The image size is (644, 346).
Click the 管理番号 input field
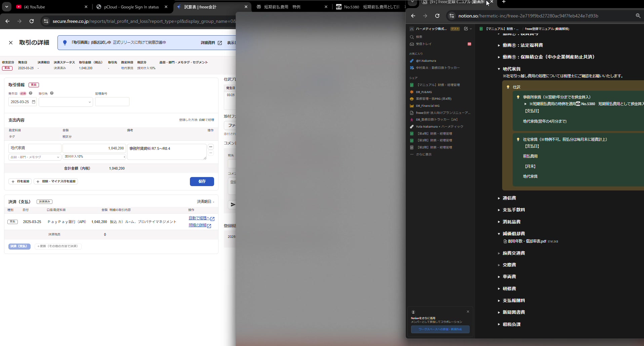pyautogui.click(x=112, y=102)
